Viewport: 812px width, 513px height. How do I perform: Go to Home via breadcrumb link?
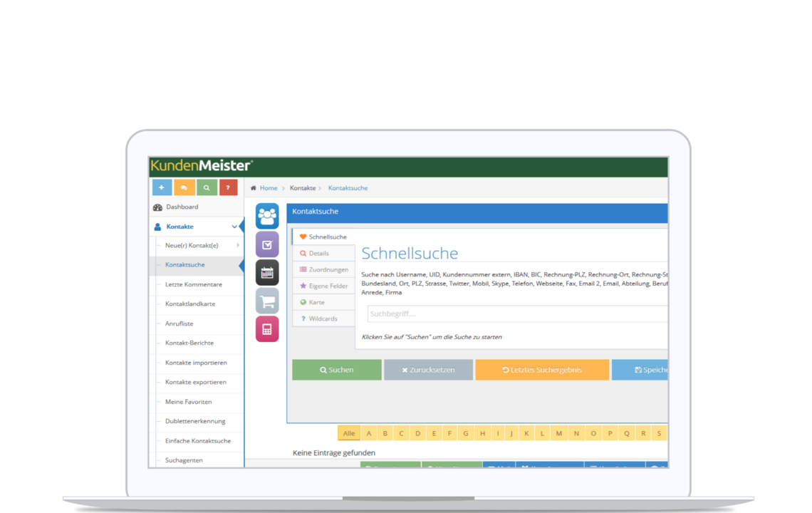tap(269, 188)
